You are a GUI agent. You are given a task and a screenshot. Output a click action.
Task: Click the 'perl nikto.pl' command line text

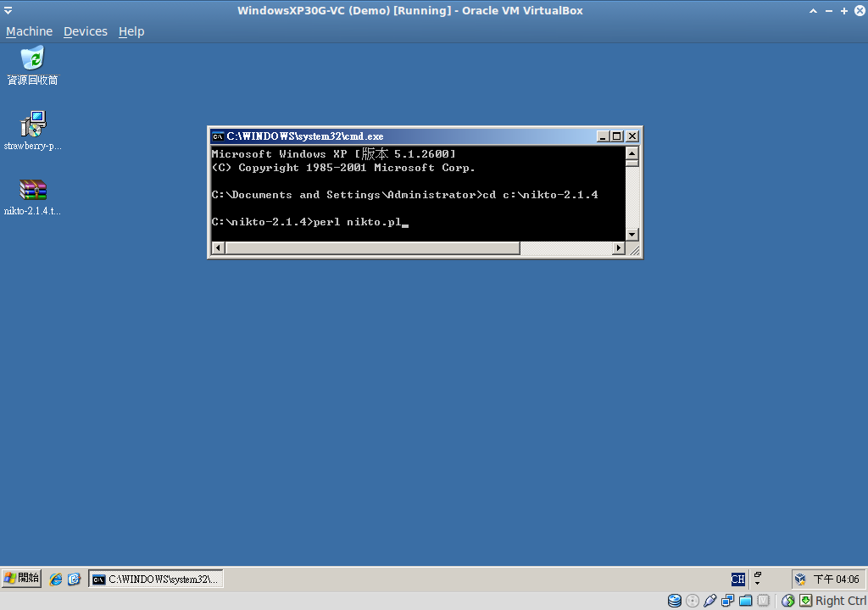tap(358, 222)
